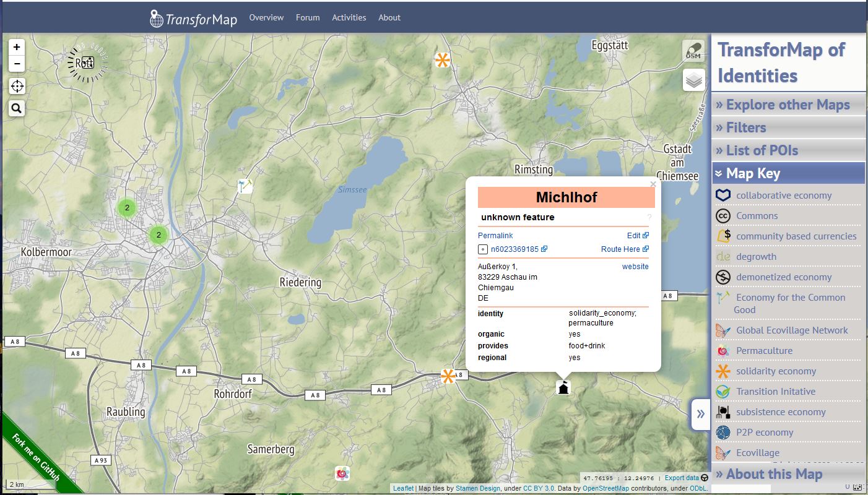The width and height of the screenshot is (868, 495).
Task: Click Permaculture key icon
Action: (723, 351)
